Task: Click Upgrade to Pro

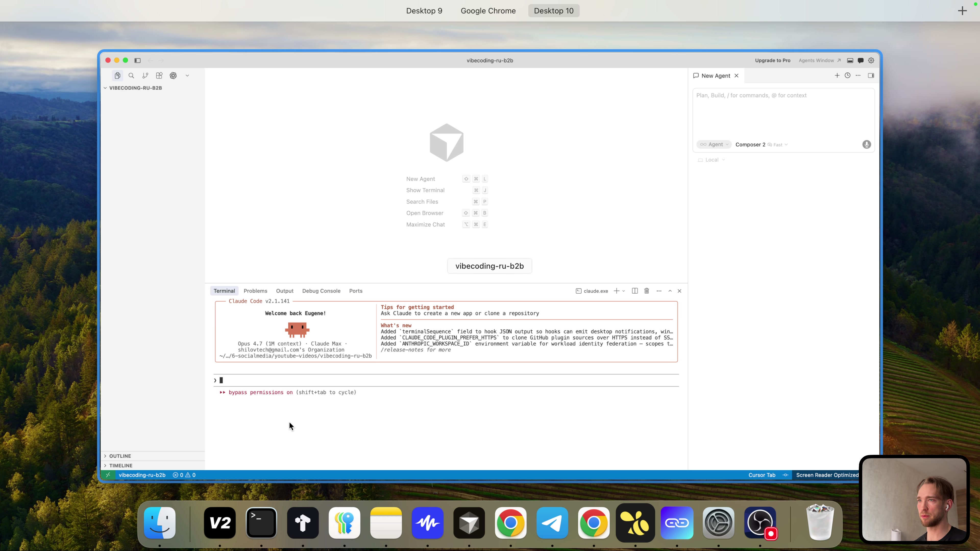Action: point(772,60)
